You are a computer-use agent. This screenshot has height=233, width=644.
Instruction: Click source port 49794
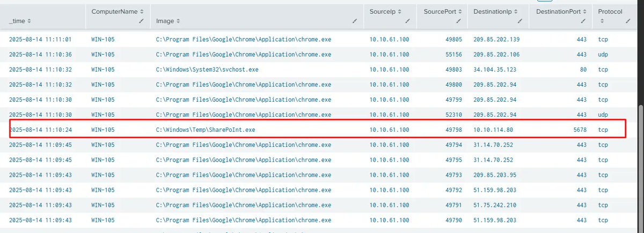(453, 145)
